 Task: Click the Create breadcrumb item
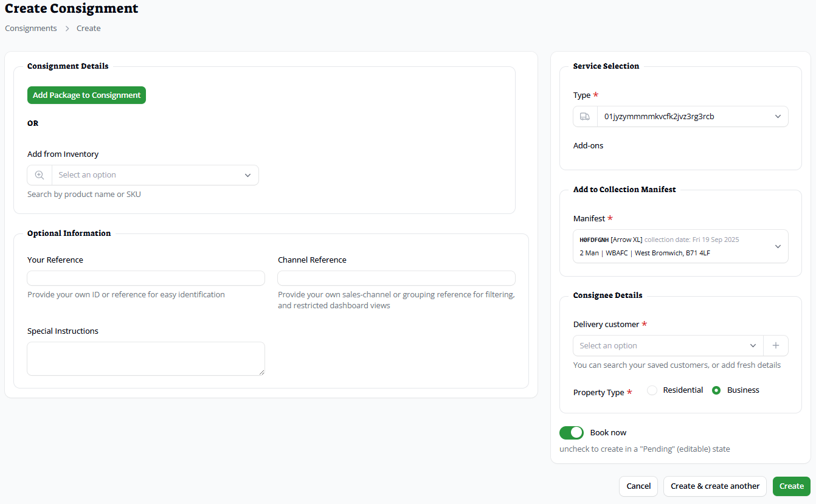89,29
